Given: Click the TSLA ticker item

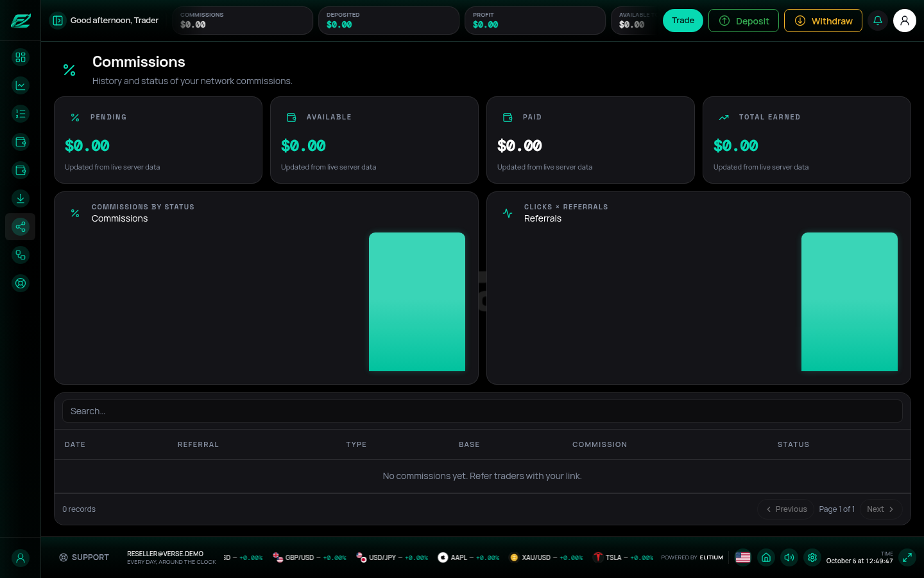Looking at the screenshot, I should (x=623, y=557).
